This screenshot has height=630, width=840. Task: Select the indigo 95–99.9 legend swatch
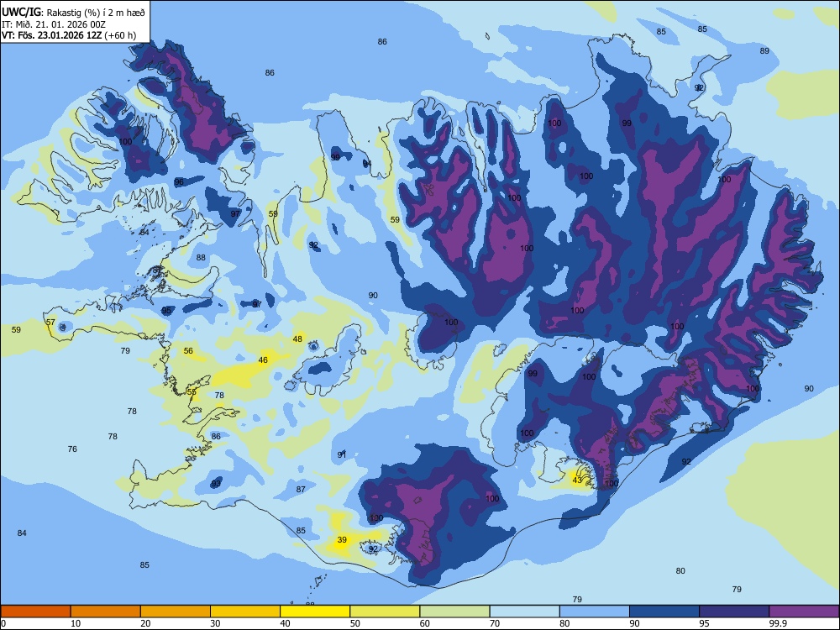734,612
